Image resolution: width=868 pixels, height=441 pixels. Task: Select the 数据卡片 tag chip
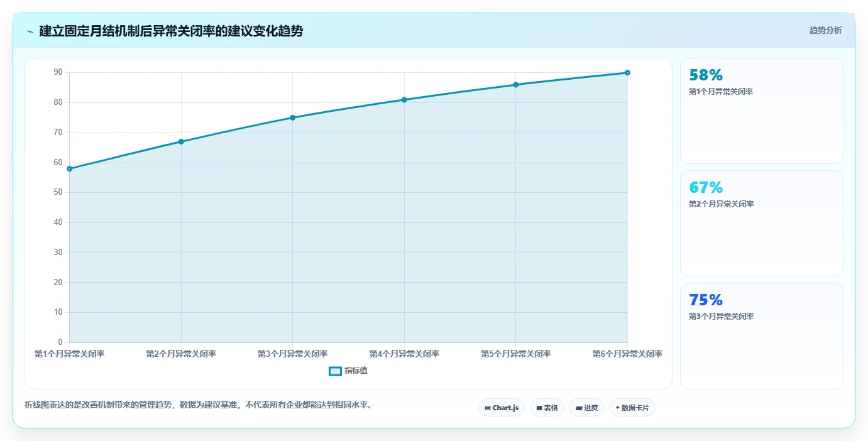coord(632,408)
